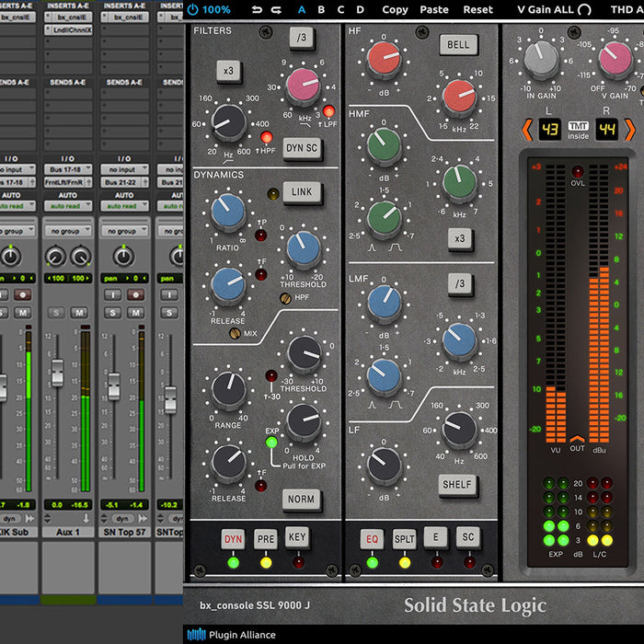Click the dyn button on SN Top 57
This screenshot has width=644, height=644.
coord(122,518)
